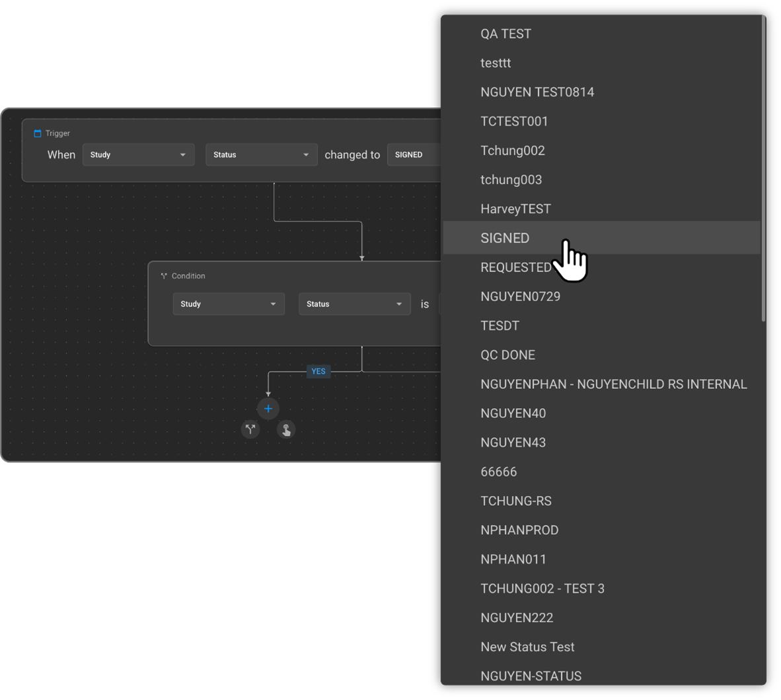Click the hand-tap action icon below plus
781x700 pixels.
[x=286, y=430]
